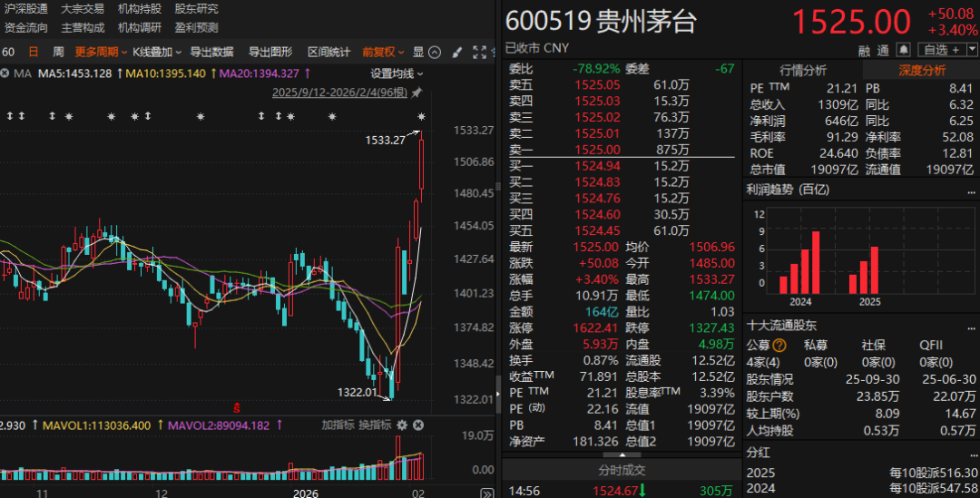This screenshot has width=980, height=498.
Task: Open volume indicator settings gear
Action: 402,425
